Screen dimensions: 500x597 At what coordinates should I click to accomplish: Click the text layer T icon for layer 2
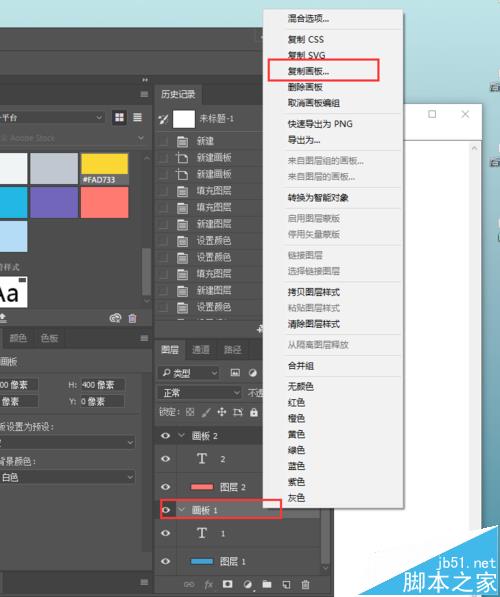click(202, 458)
